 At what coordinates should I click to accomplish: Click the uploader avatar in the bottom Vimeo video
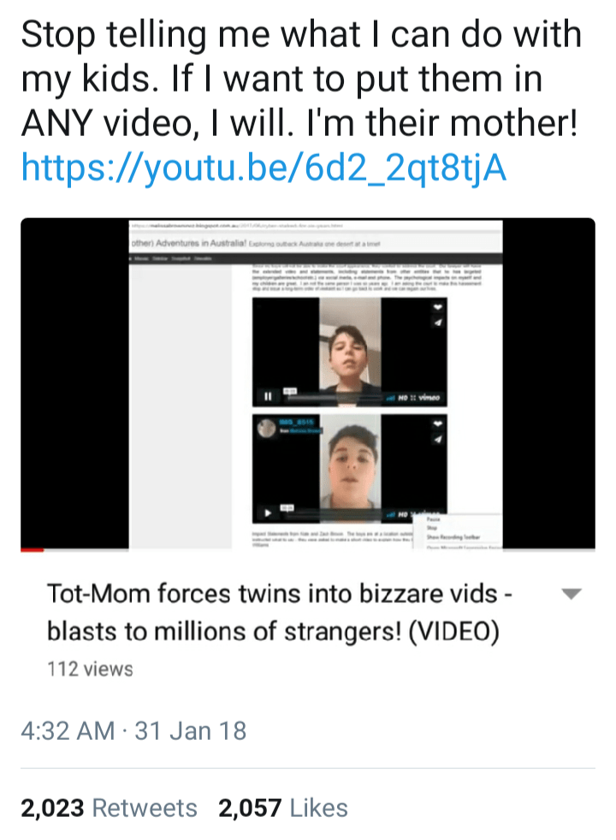(x=266, y=428)
